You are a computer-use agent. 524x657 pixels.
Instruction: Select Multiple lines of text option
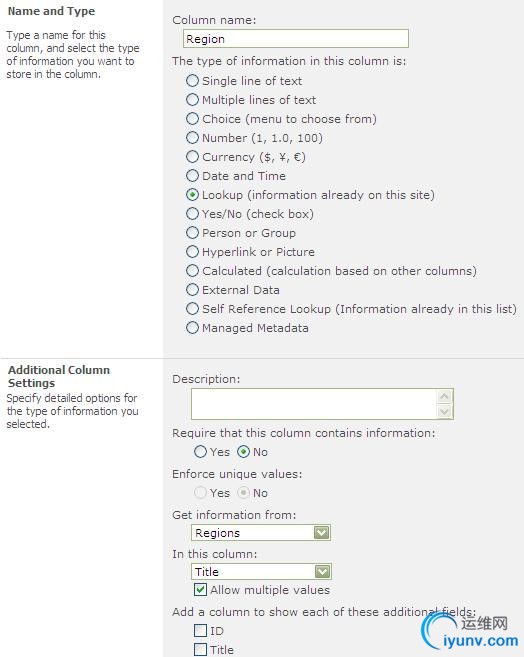click(x=192, y=100)
